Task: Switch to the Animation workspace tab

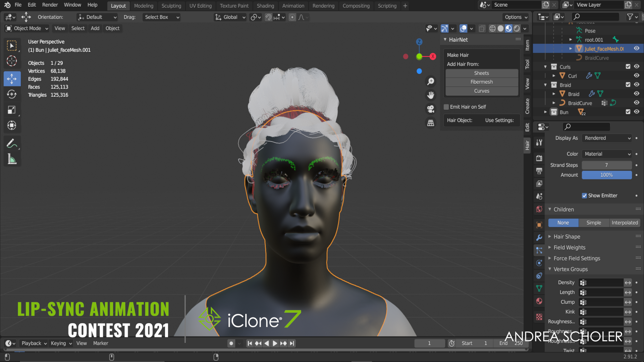Action: (293, 6)
